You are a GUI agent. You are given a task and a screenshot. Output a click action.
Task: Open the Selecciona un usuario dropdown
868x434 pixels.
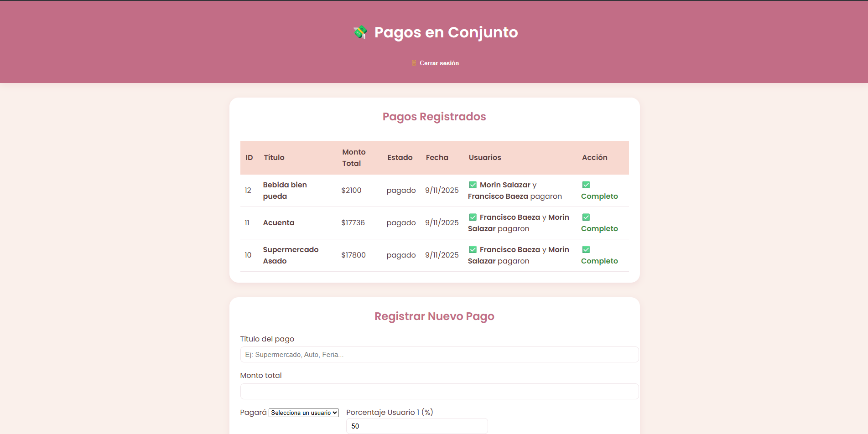point(304,413)
